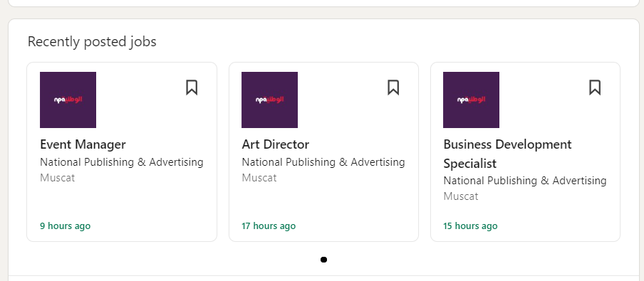Open the Event Manager job title
644x281 pixels.
click(83, 144)
